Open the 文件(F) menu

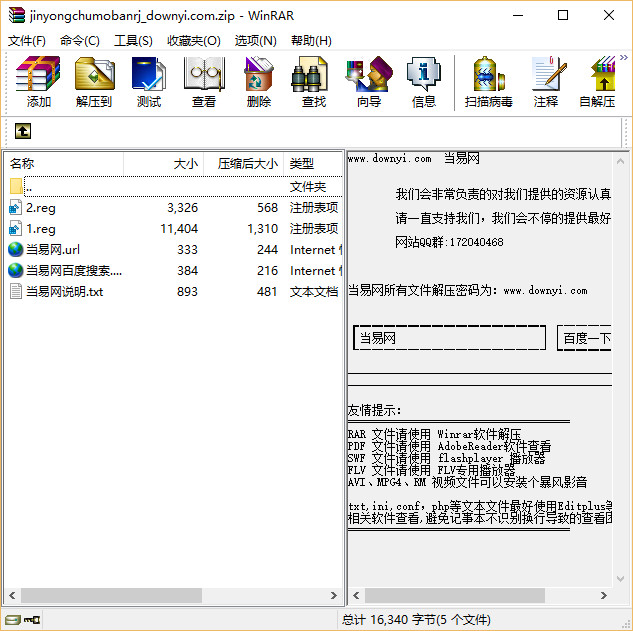click(27, 41)
